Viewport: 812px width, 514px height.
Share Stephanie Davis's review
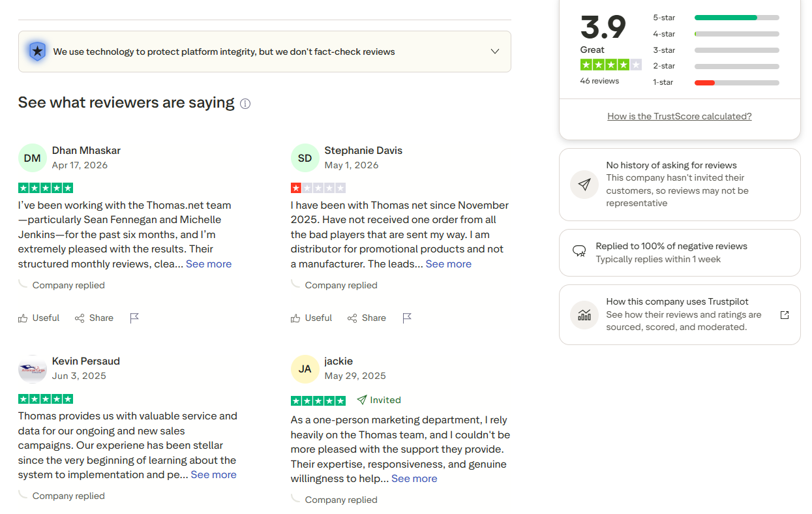(367, 318)
